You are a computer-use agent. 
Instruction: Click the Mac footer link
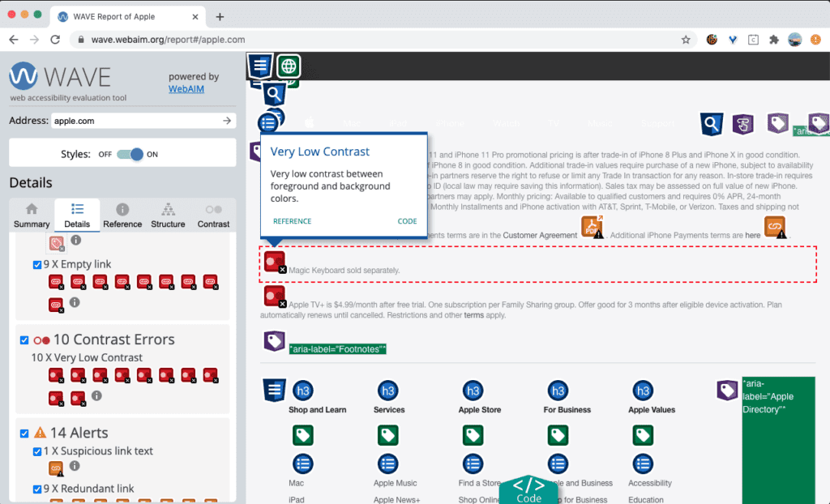point(296,483)
